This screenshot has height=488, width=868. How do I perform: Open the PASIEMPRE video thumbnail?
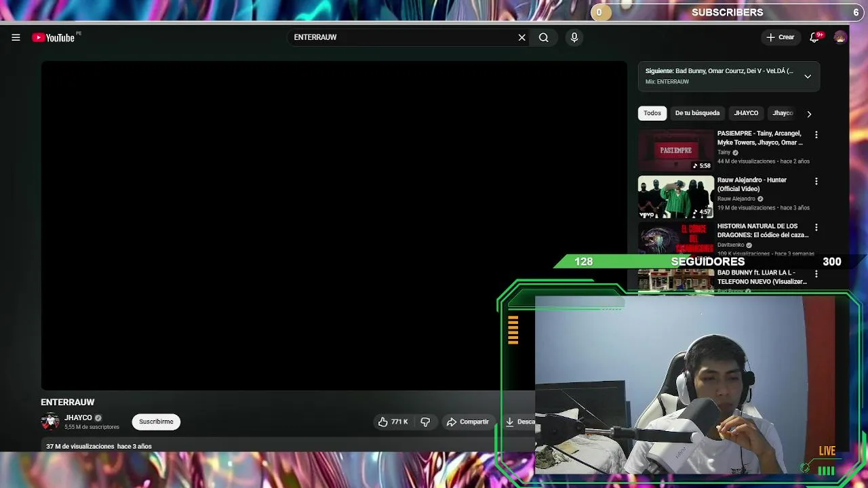pos(675,150)
